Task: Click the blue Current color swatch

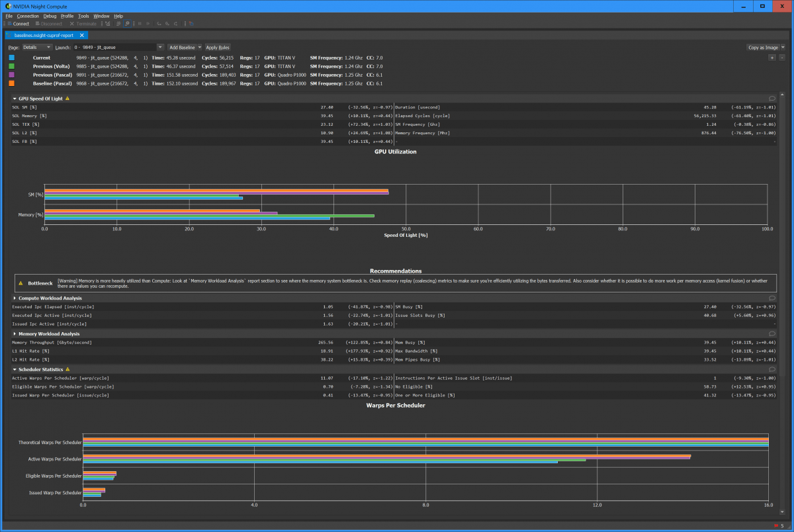Action: [x=11, y=58]
